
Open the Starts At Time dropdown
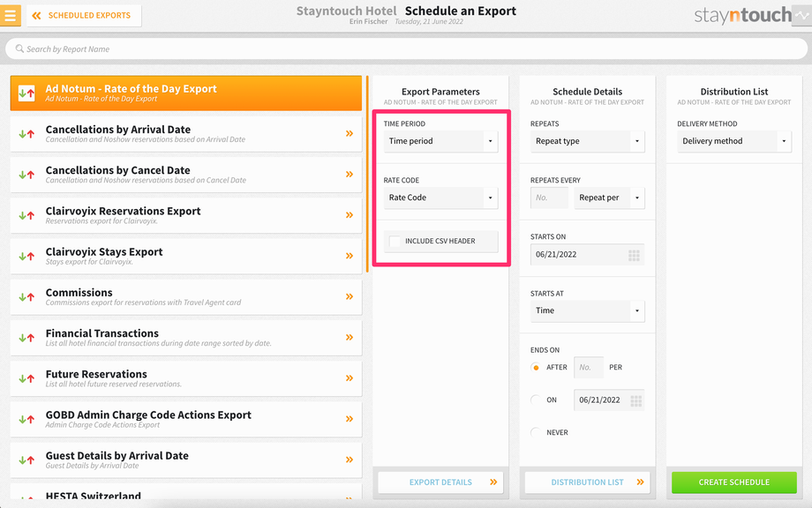coord(587,311)
